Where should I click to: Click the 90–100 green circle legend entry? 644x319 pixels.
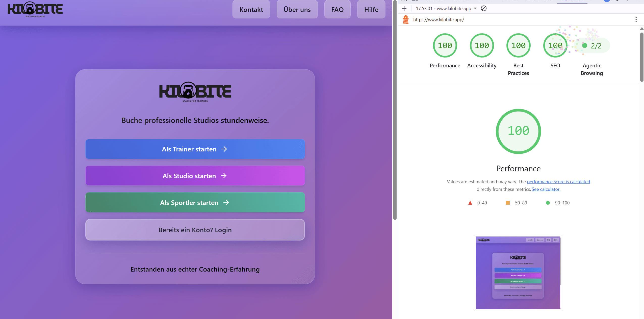tap(558, 203)
